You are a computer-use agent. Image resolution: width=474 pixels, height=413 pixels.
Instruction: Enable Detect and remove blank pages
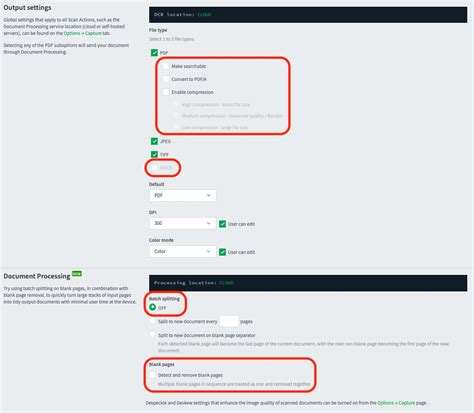(153, 375)
